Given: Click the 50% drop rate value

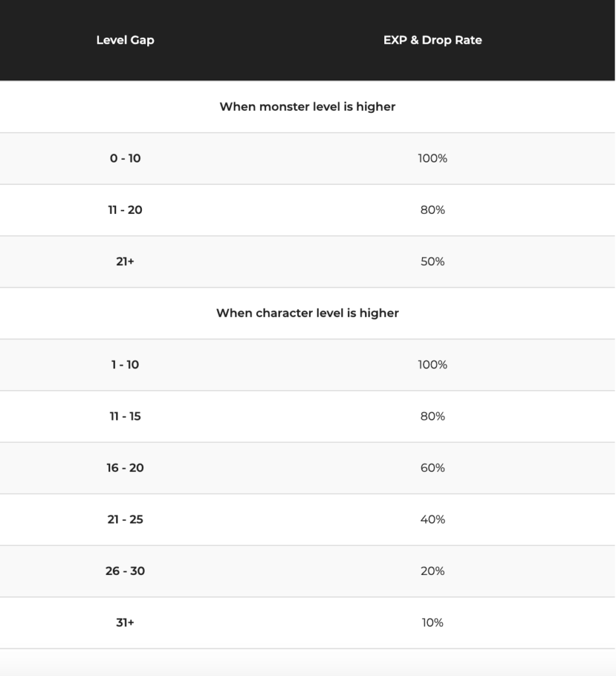Looking at the screenshot, I should click(x=432, y=261).
